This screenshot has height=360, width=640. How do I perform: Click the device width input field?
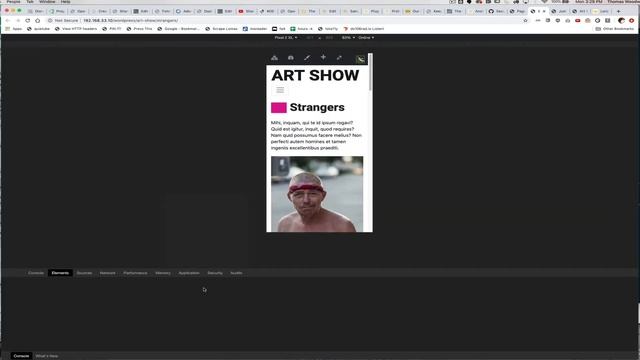310,38
